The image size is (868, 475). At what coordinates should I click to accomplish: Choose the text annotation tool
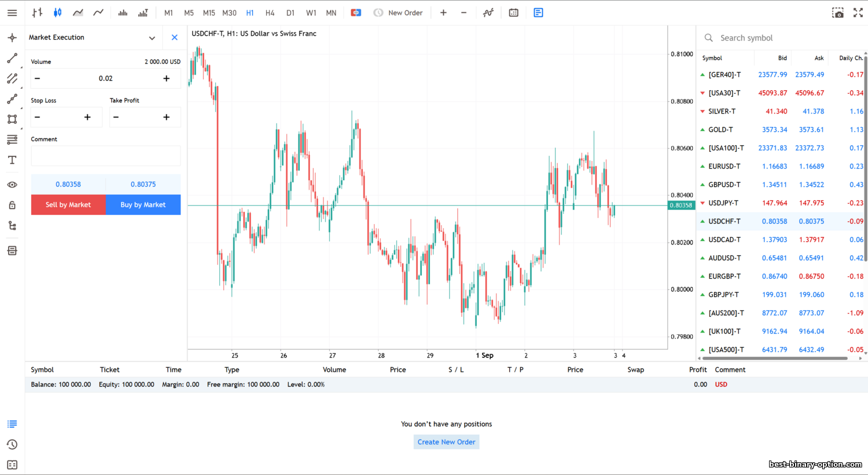12,160
